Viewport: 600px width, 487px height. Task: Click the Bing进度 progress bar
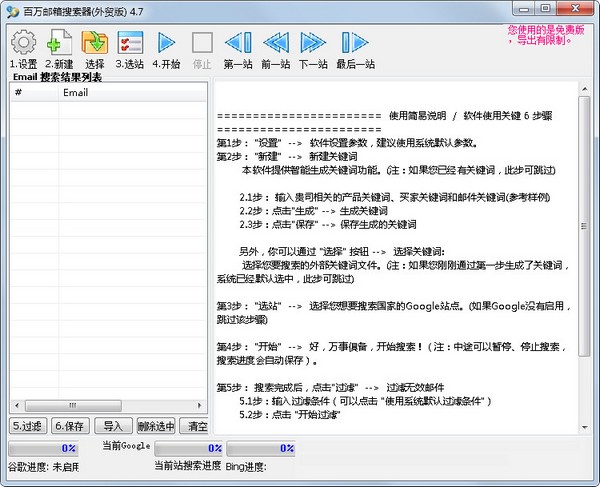click(x=261, y=449)
